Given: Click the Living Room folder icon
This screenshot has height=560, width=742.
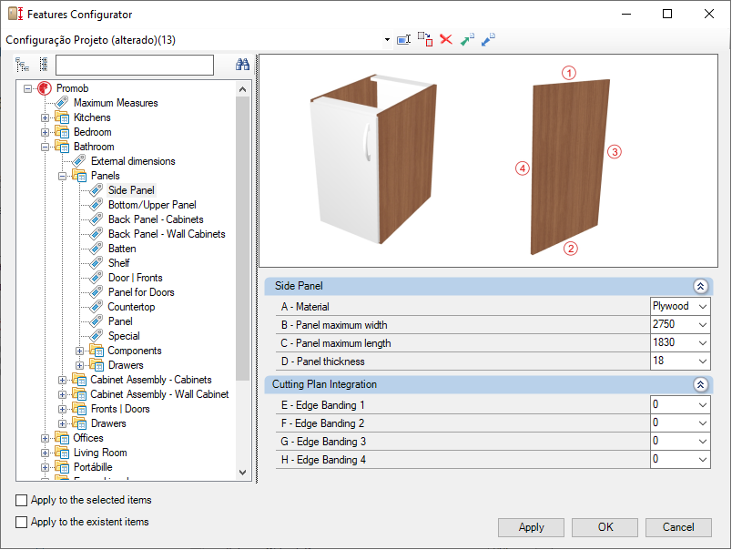Looking at the screenshot, I should tap(62, 453).
